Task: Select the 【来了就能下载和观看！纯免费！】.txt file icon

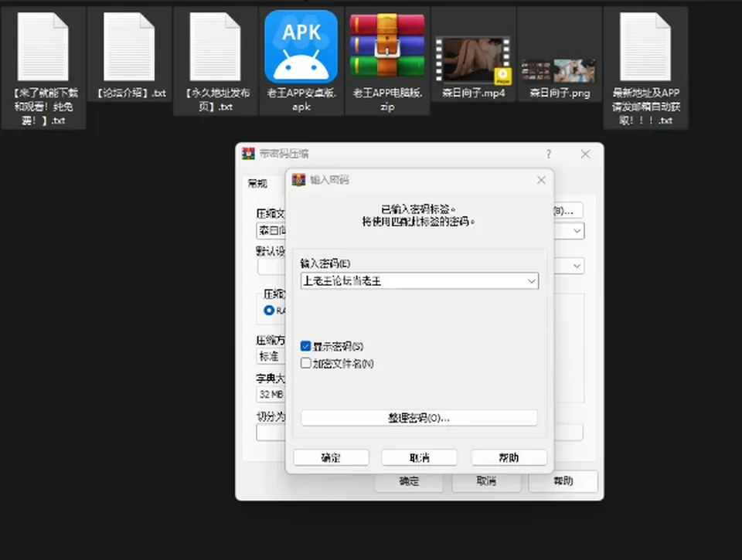Action: click(43, 47)
